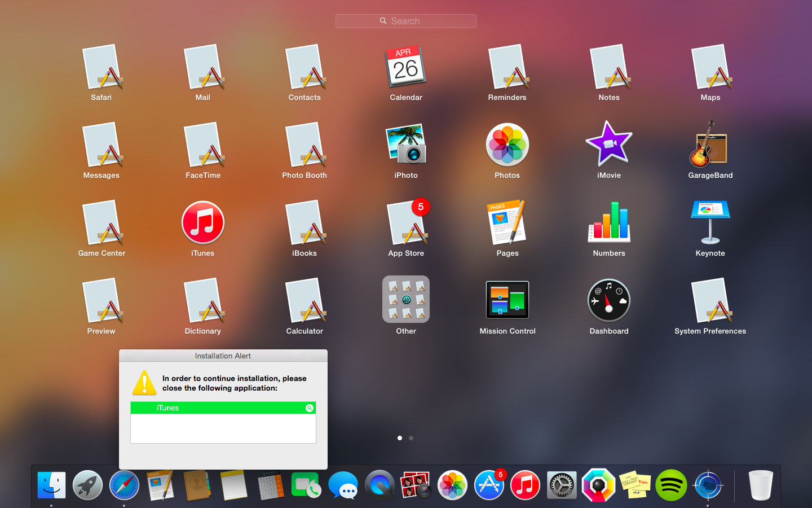Open the Photos flower icon in the Dock
This screenshot has width=812, height=508.
(x=452, y=485)
